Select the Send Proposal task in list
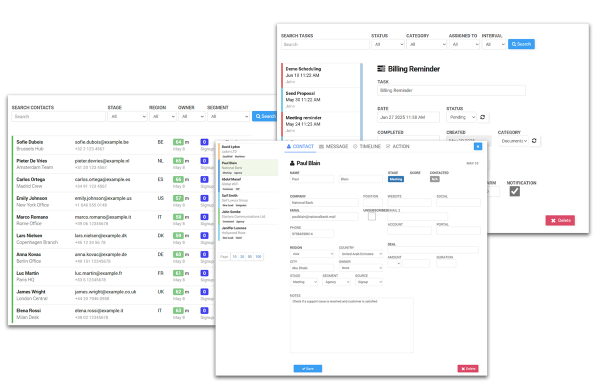Image resolution: width=600 pixels, height=391 pixels. pos(321,99)
